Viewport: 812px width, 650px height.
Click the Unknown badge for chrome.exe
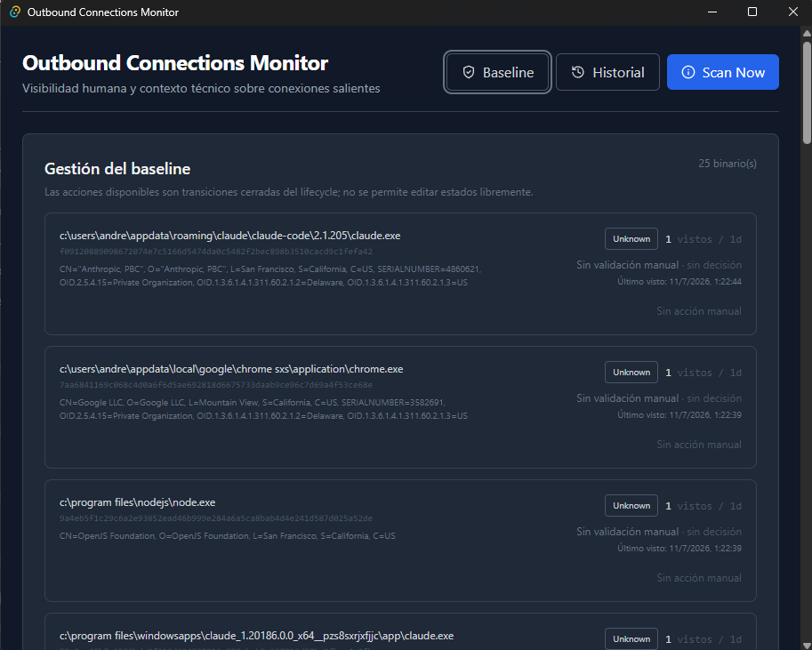[631, 373]
